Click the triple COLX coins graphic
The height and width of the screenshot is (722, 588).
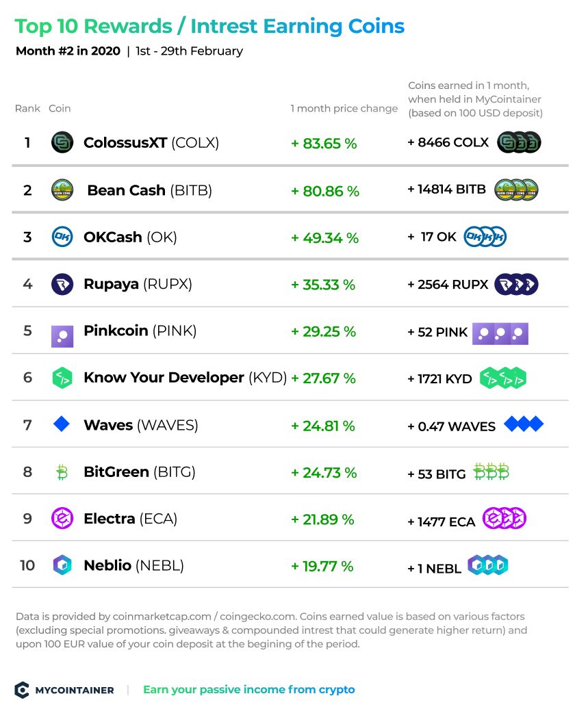(519, 142)
